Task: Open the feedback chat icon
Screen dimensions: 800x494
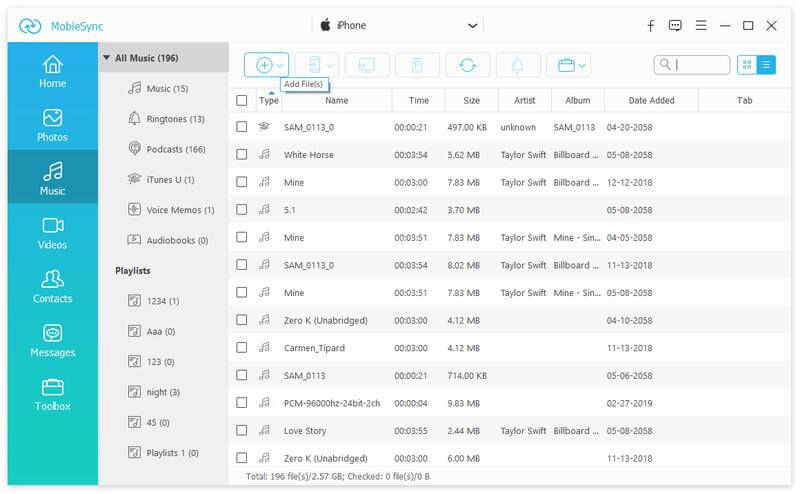Action: coord(675,26)
